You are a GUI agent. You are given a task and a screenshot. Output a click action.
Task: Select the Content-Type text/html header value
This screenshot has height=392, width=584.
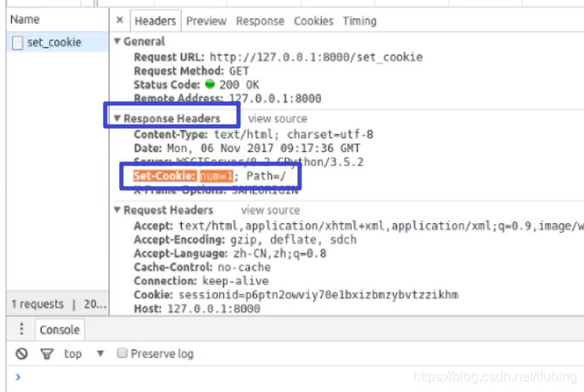(x=294, y=134)
